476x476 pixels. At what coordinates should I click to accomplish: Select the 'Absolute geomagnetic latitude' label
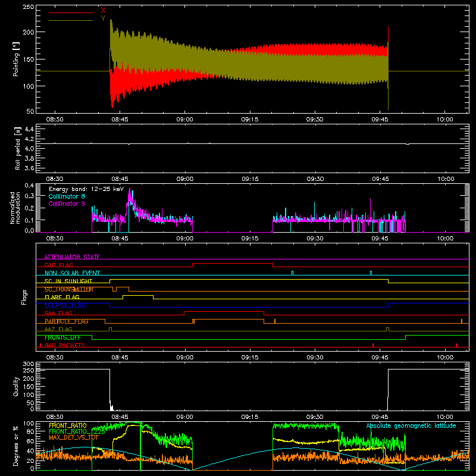[x=411, y=425]
